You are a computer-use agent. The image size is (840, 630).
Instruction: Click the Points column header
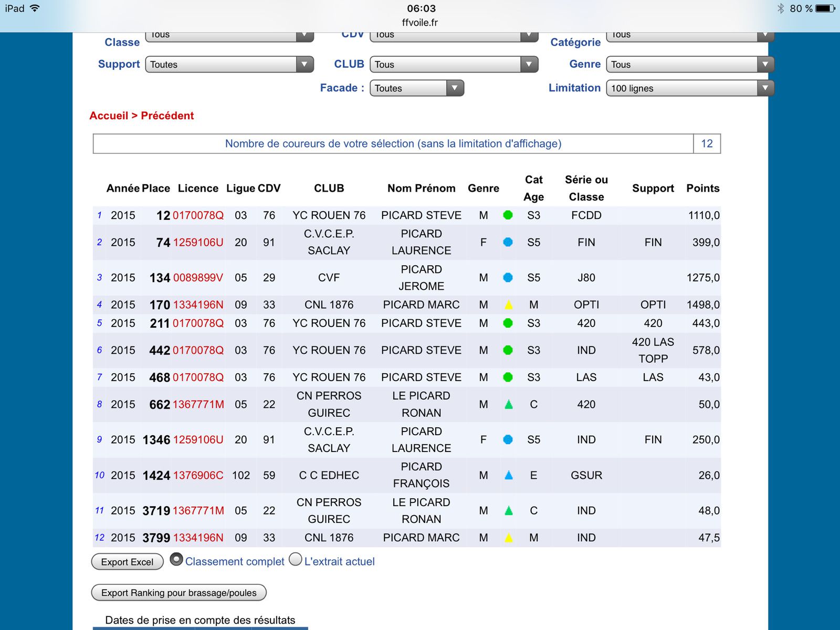702,188
